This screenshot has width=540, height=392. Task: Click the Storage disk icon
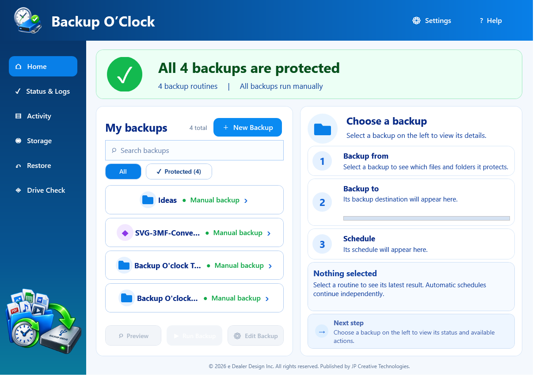[x=18, y=141]
